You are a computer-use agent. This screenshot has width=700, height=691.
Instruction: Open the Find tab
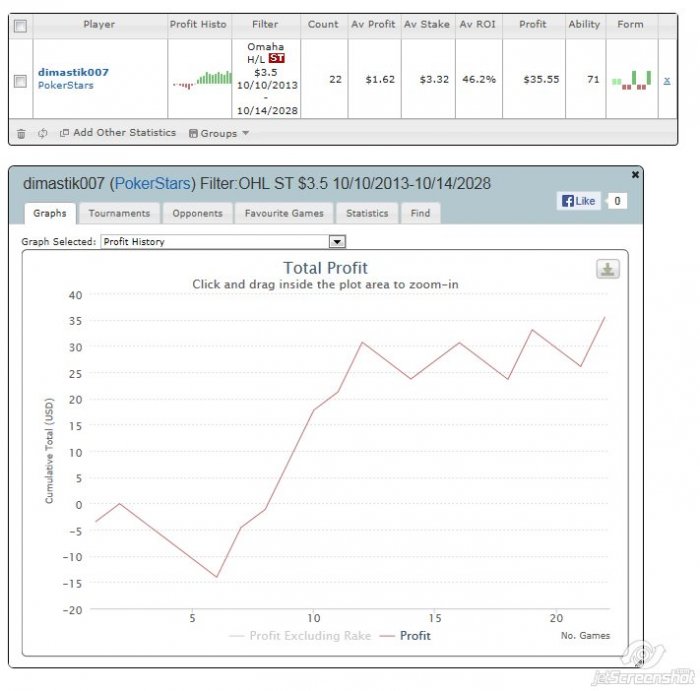[x=421, y=213]
